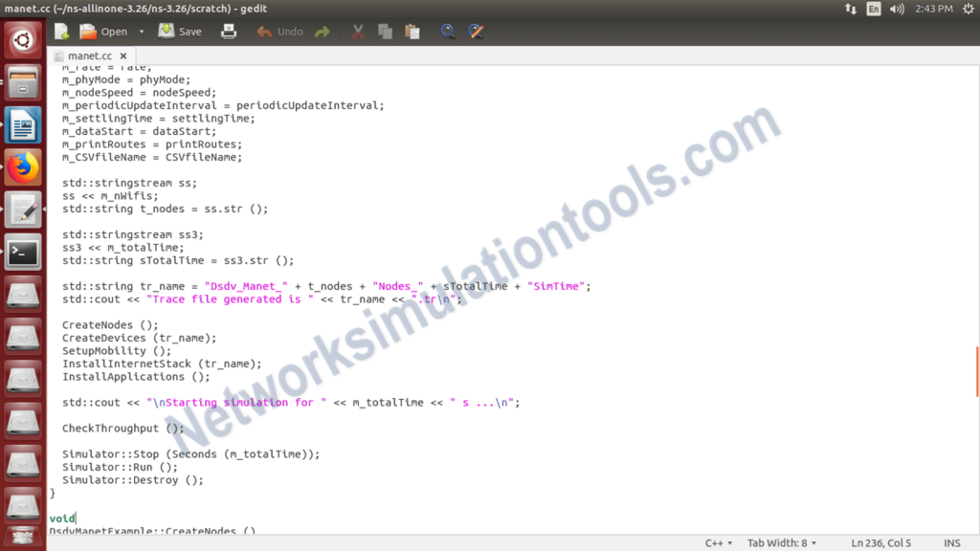Redo the last change

tap(323, 31)
